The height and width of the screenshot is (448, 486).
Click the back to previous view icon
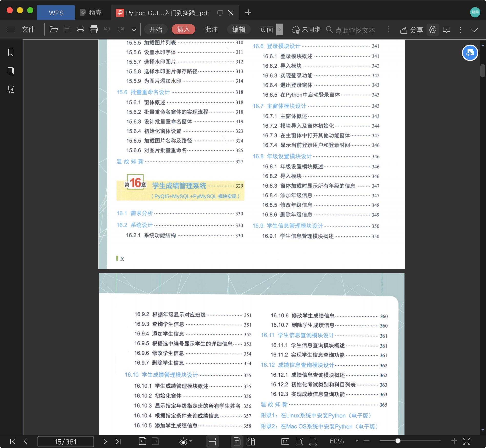pyautogui.click(x=143, y=441)
